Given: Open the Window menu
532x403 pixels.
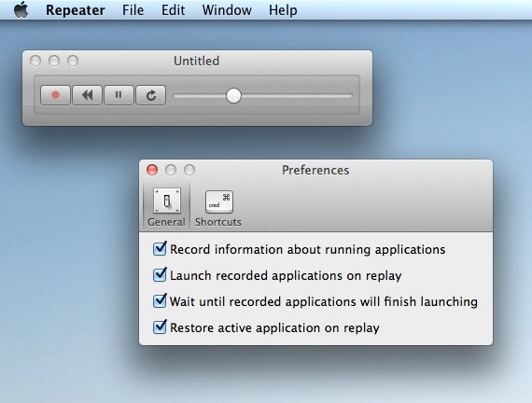Looking at the screenshot, I should click(x=227, y=10).
